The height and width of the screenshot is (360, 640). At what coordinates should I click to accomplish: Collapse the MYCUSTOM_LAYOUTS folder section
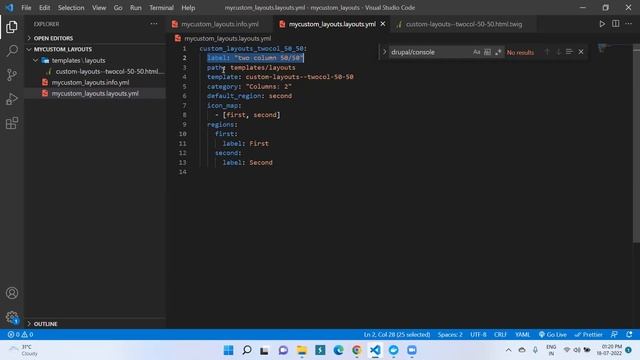[x=95, y=49]
